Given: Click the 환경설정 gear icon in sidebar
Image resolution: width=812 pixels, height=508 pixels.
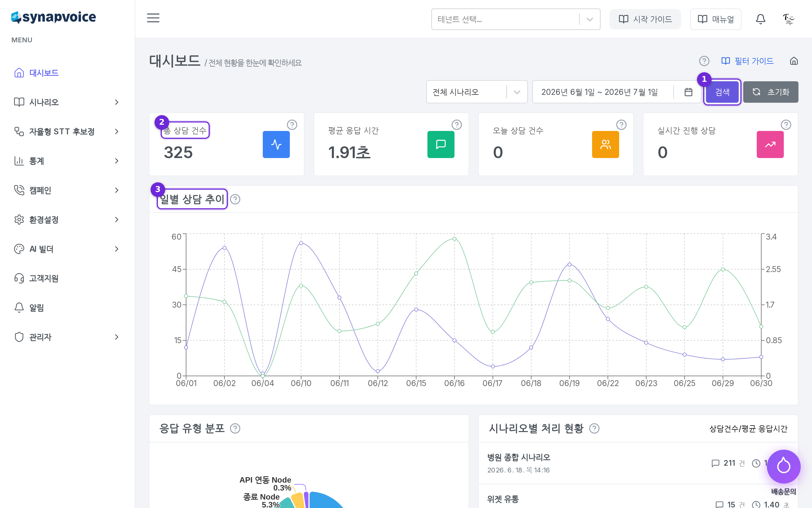Looking at the screenshot, I should pyautogui.click(x=19, y=220).
